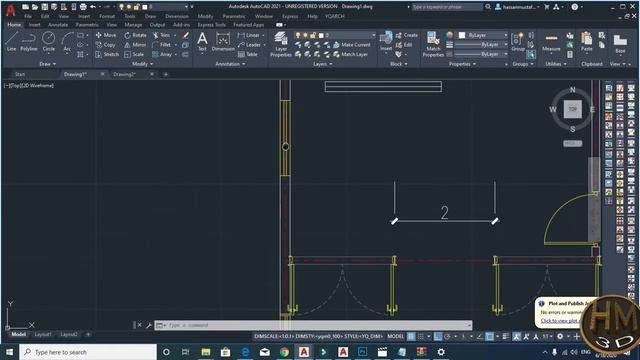Open the Group tool
The height and width of the screenshot is (360, 640).
click(518, 42)
